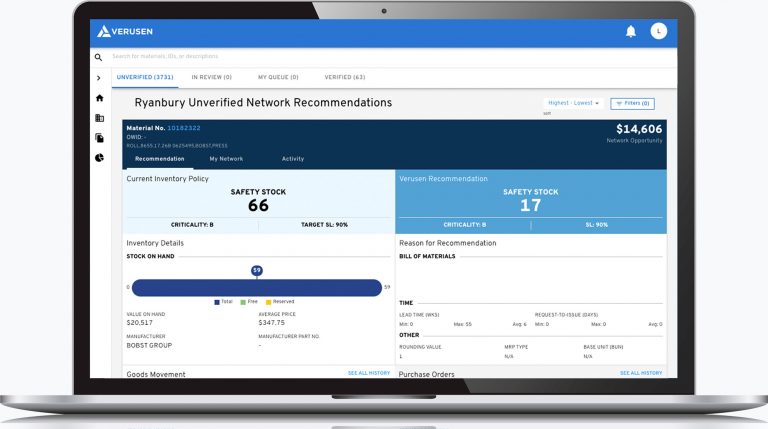Click the Free legend swatch
Image resolution: width=768 pixels, height=429 pixels.
tap(243, 302)
